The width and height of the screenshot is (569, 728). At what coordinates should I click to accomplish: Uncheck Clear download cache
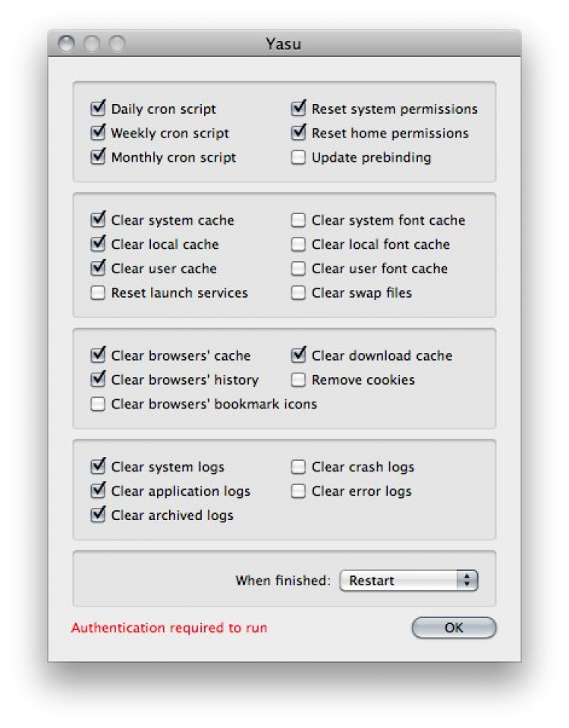pos(298,355)
